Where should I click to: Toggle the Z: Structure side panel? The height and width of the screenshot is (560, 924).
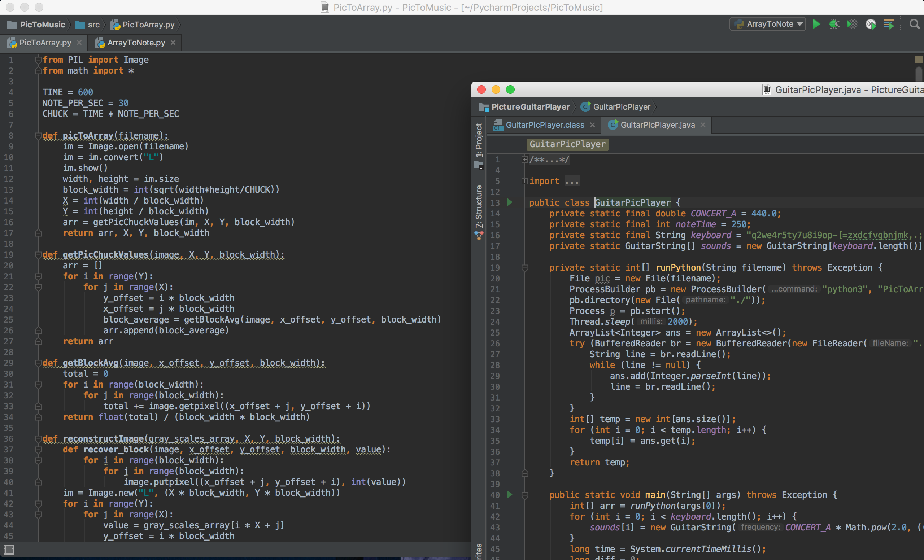click(479, 207)
